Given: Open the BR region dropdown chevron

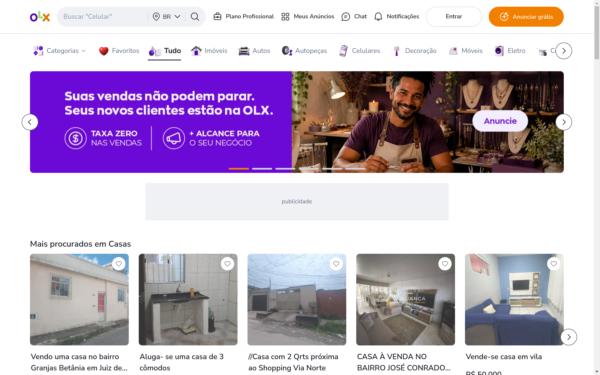Looking at the screenshot, I should pyautogui.click(x=178, y=16).
